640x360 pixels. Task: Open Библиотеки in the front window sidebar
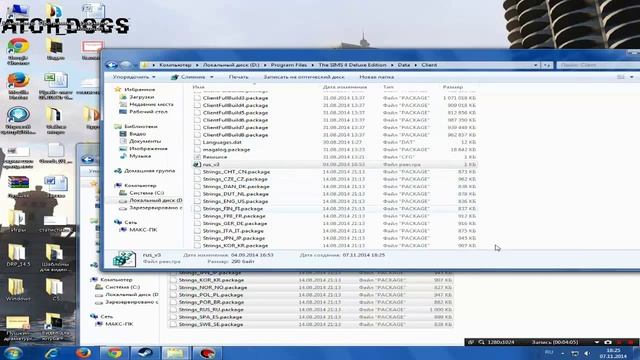[140, 127]
